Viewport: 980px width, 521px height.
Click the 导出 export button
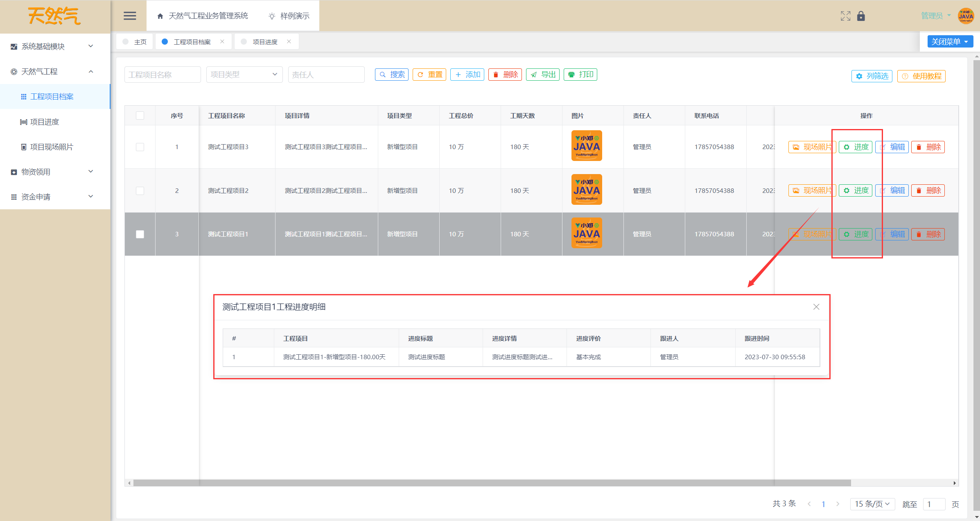pos(543,75)
